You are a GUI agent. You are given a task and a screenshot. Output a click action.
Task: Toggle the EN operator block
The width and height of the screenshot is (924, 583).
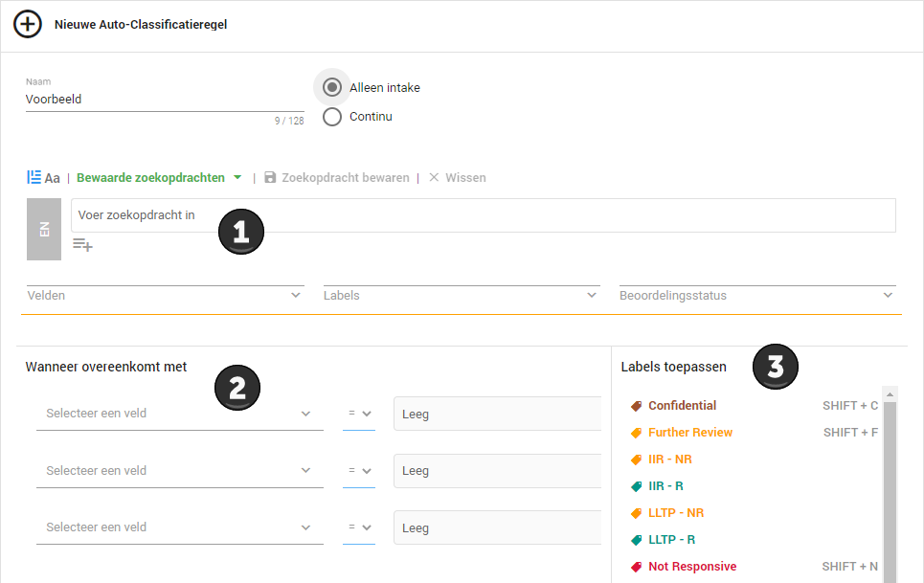click(44, 229)
